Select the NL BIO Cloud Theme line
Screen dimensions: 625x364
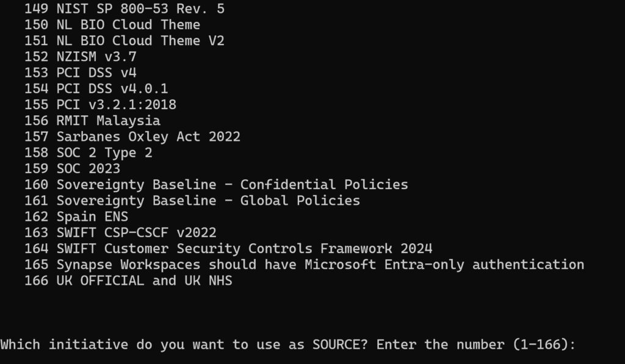tap(112, 24)
